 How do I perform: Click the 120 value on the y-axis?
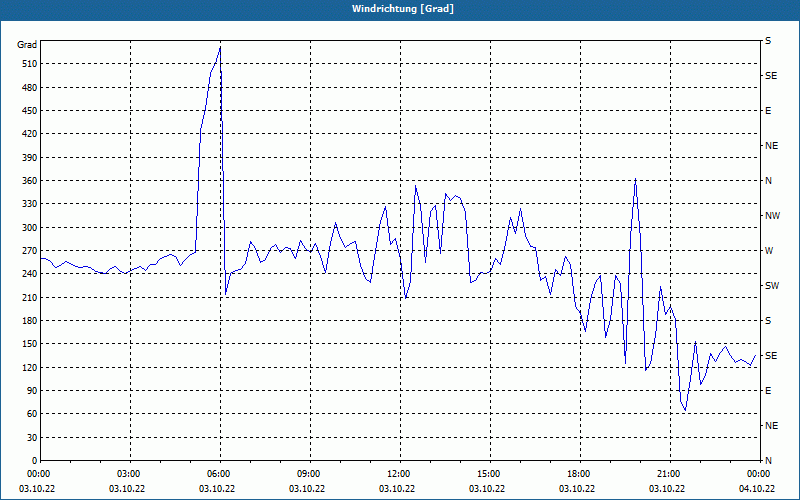click(30, 367)
